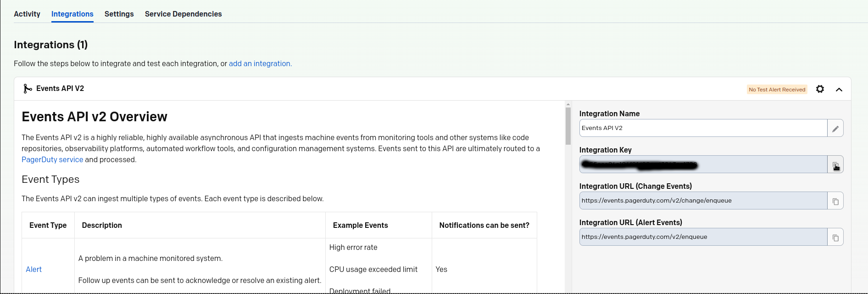Image resolution: width=868 pixels, height=294 pixels.
Task: Click the Events API V2 integration icon
Action: coord(28,89)
